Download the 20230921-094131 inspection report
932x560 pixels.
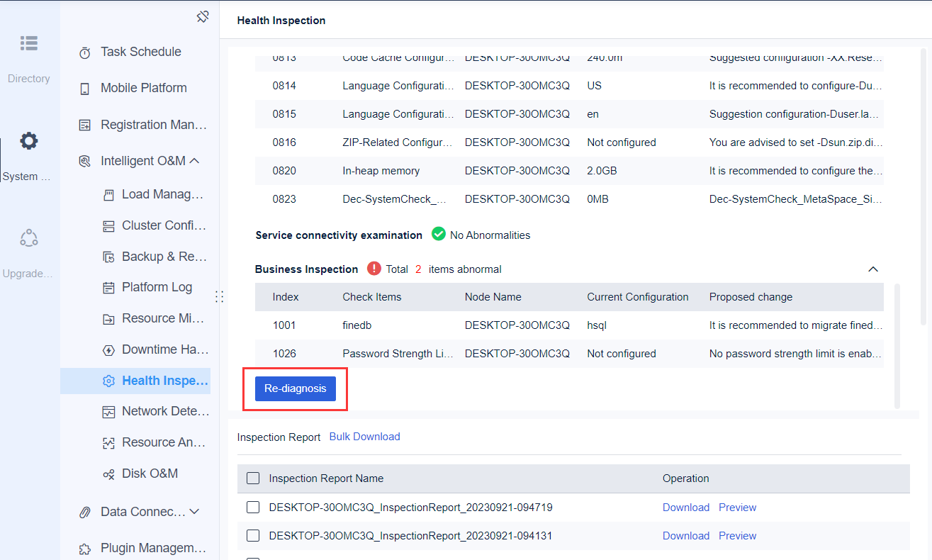click(x=686, y=536)
